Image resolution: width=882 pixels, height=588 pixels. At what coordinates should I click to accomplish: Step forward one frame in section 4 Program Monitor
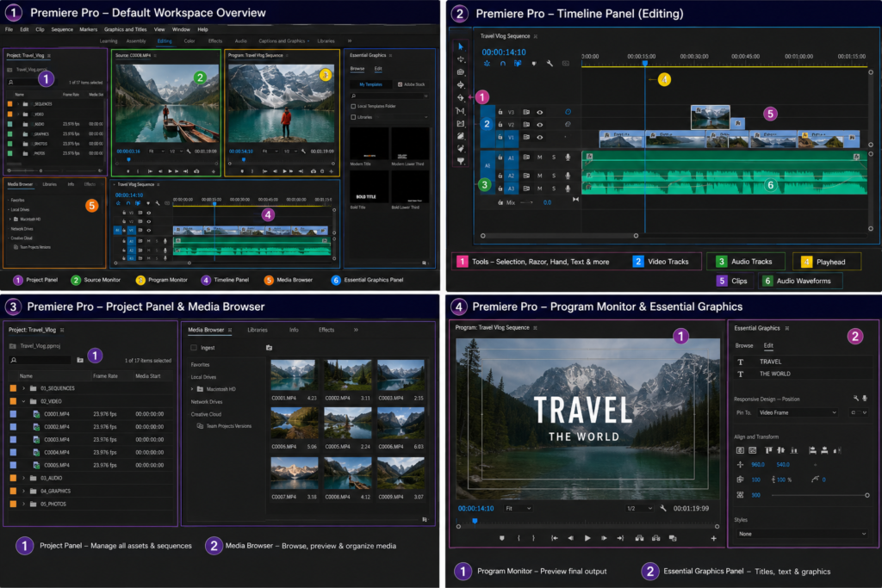click(604, 538)
